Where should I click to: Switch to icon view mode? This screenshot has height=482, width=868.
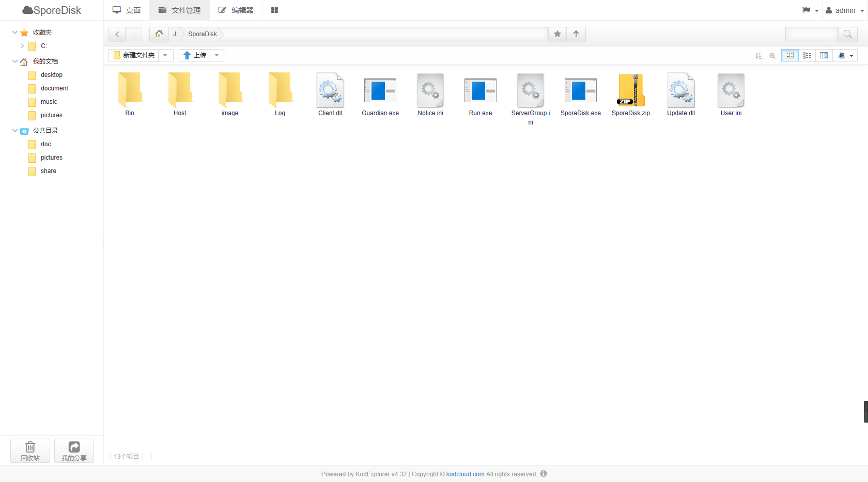790,55
